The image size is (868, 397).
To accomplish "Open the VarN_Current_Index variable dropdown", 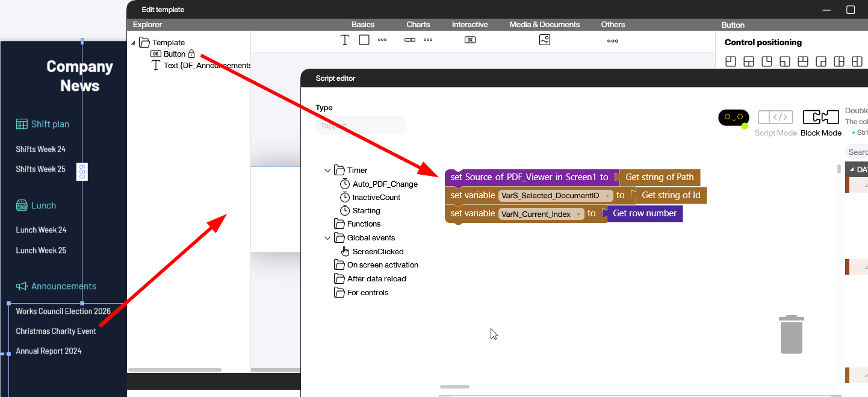I will coord(578,214).
